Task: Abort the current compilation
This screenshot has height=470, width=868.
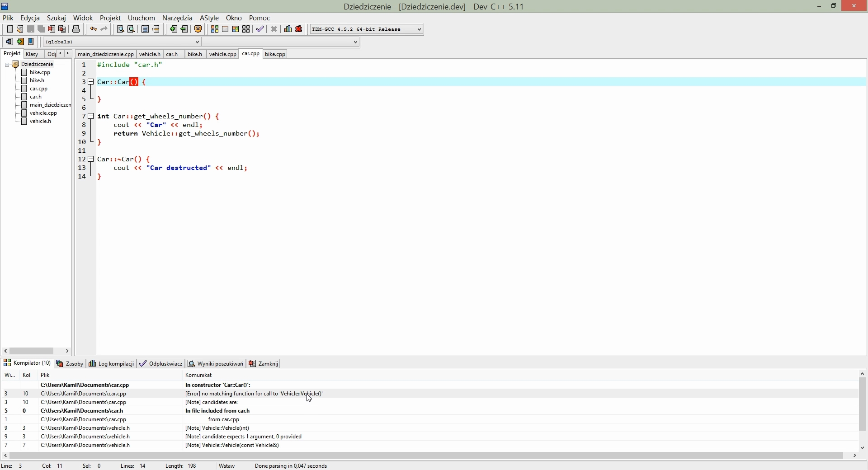Action: (x=274, y=29)
